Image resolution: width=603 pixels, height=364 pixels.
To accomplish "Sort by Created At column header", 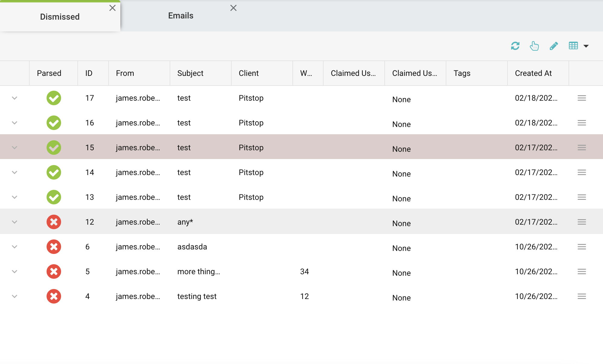I will click(x=533, y=73).
